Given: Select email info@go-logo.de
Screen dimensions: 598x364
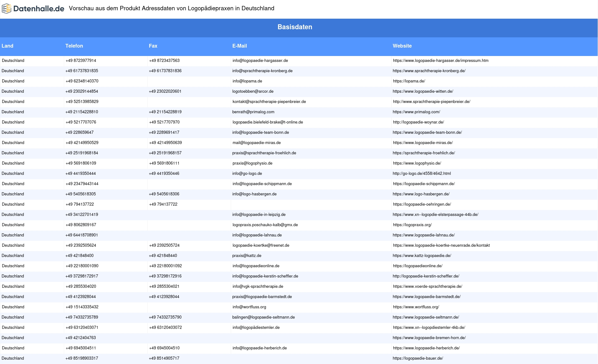Looking at the screenshot, I should pyautogui.click(x=247, y=174).
